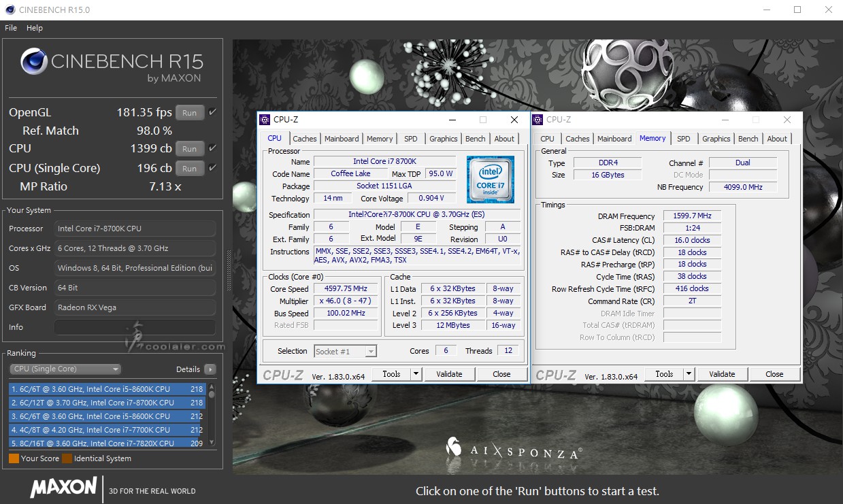
Task: Open the Help menu
Action: 35,28
